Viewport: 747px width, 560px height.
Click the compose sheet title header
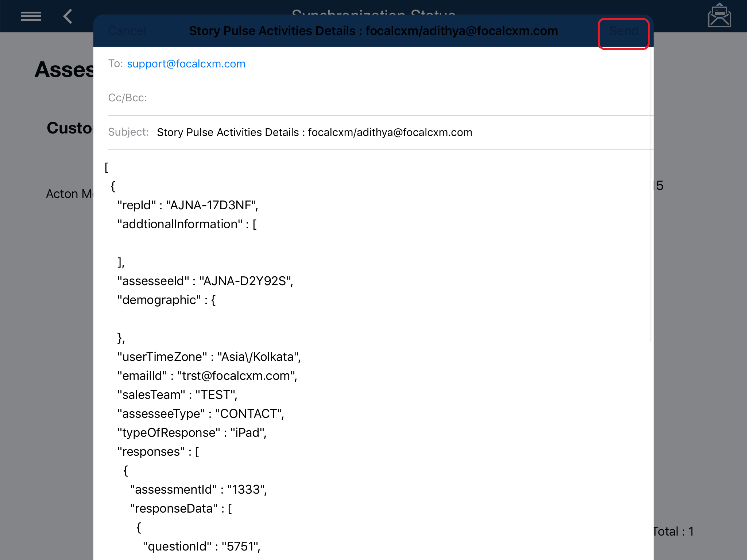(x=373, y=31)
